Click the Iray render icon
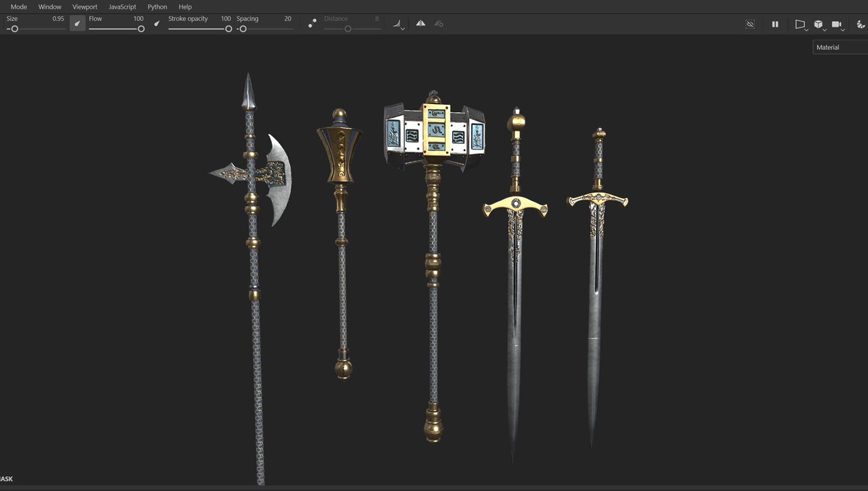The image size is (868, 491). (x=859, y=24)
